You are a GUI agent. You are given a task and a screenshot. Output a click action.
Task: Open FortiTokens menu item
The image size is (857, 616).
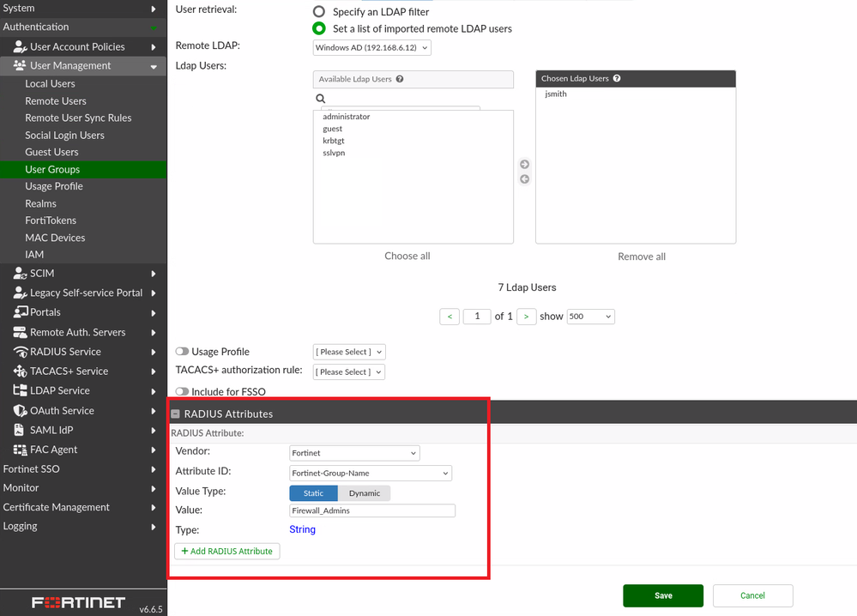pos(51,220)
